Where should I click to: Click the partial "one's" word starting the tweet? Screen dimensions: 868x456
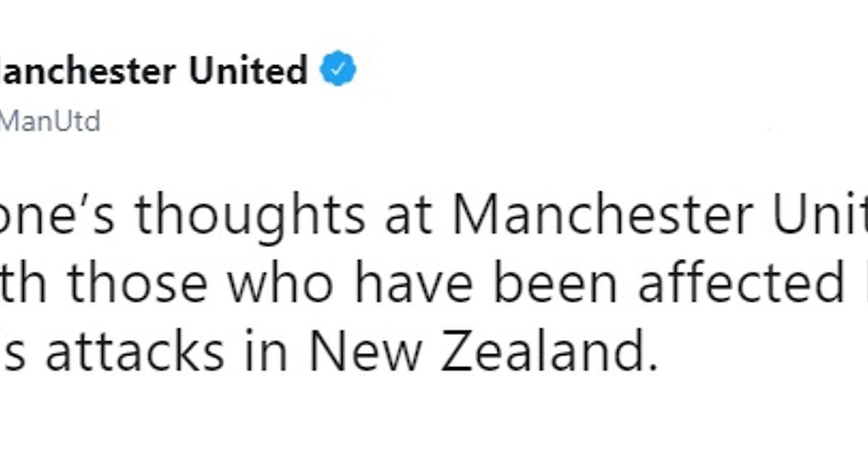[58, 215]
